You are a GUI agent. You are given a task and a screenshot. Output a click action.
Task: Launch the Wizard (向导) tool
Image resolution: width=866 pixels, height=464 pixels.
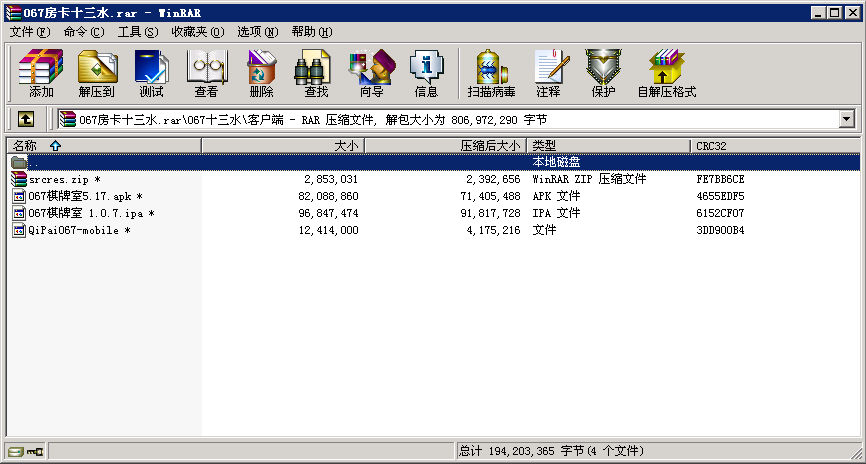[371, 74]
